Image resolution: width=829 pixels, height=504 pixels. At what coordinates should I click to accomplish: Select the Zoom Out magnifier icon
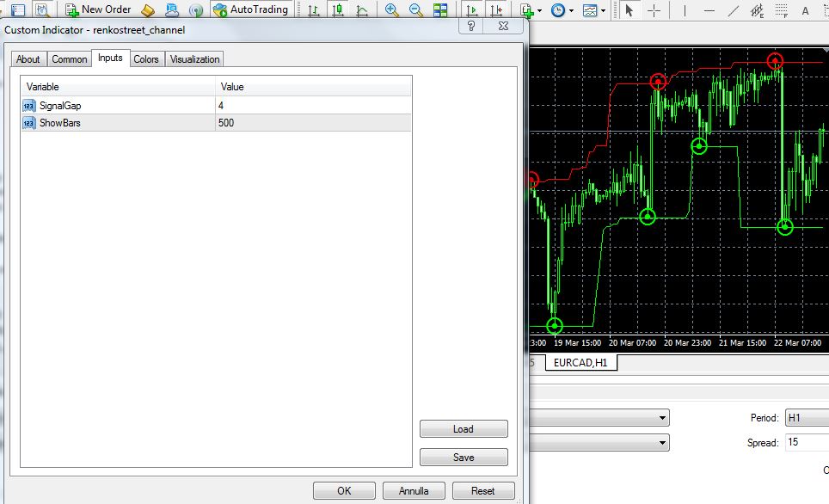point(416,10)
